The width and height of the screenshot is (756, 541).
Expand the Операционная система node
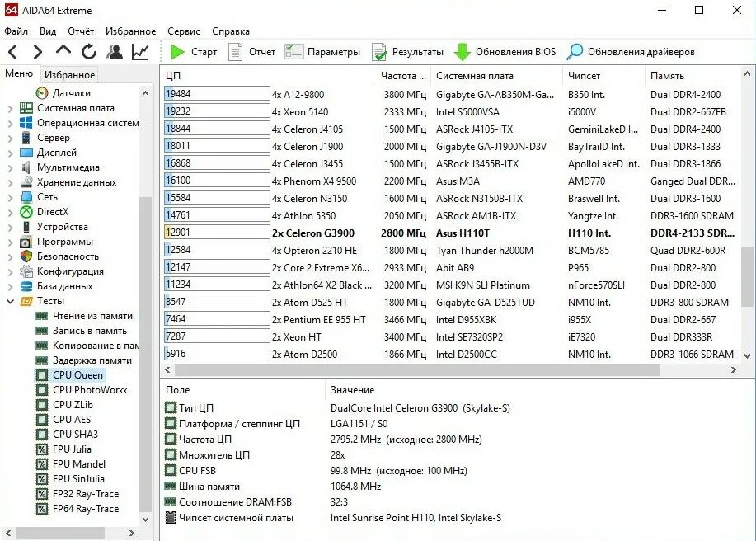[x=10, y=124]
